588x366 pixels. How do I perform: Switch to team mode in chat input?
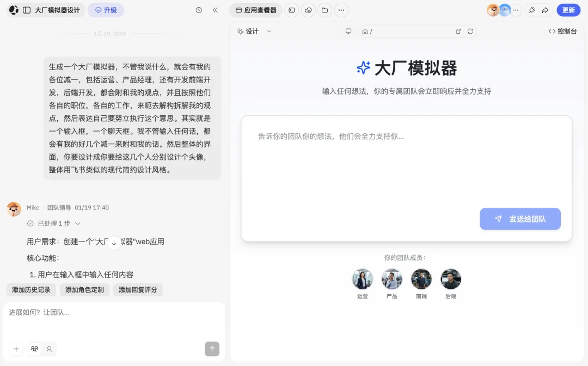35,349
